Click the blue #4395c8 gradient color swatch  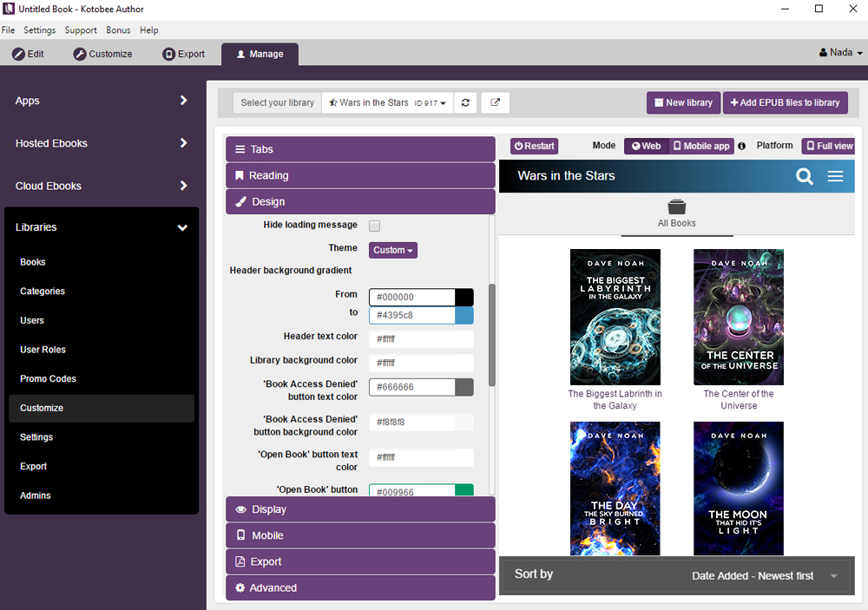[464, 315]
